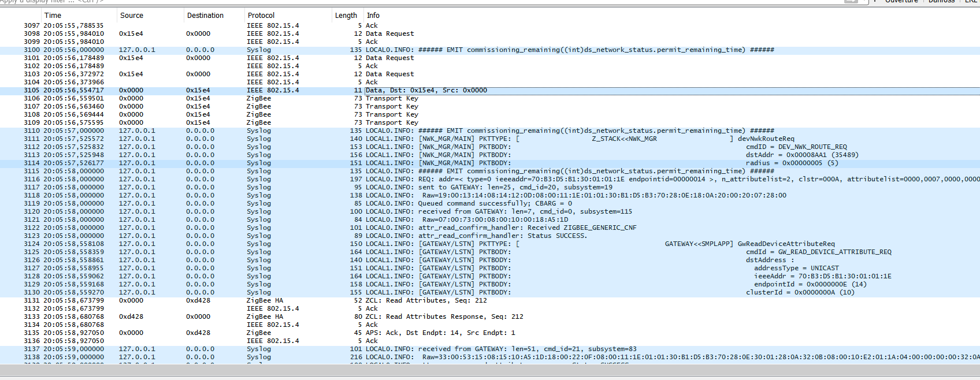Viewport: 980px width, 380px height.
Task: Click the Info column header
Action: pyautogui.click(x=671, y=16)
